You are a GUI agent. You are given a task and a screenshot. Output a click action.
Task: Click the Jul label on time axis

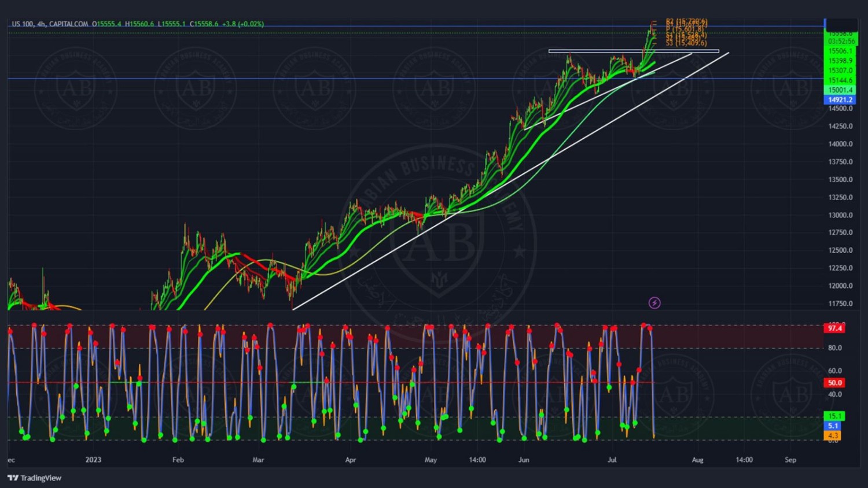[x=612, y=460]
